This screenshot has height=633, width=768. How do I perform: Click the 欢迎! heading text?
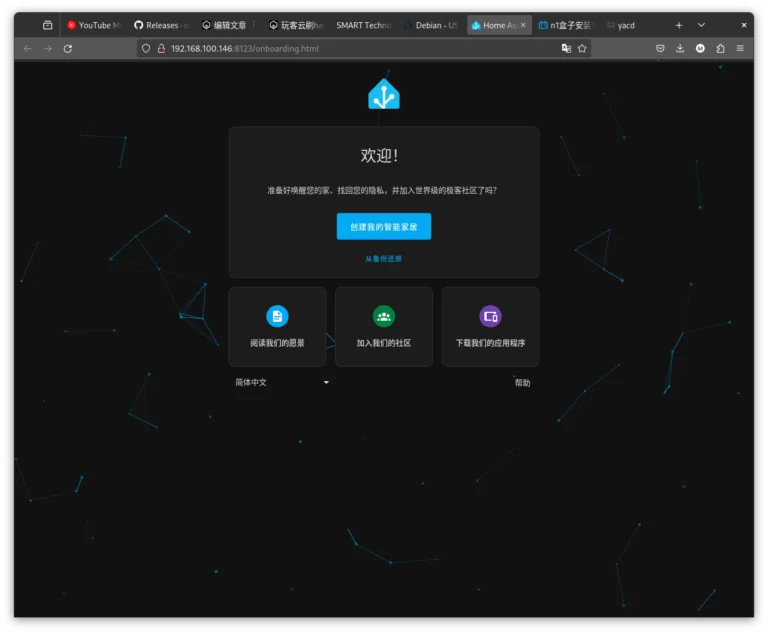point(380,156)
